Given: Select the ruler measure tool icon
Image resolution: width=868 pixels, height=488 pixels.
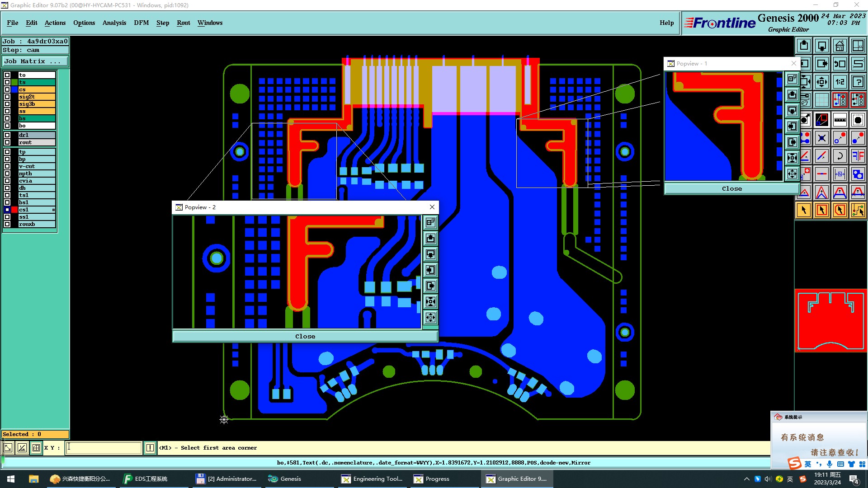Looking at the screenshot, I should tap(840, 120).
